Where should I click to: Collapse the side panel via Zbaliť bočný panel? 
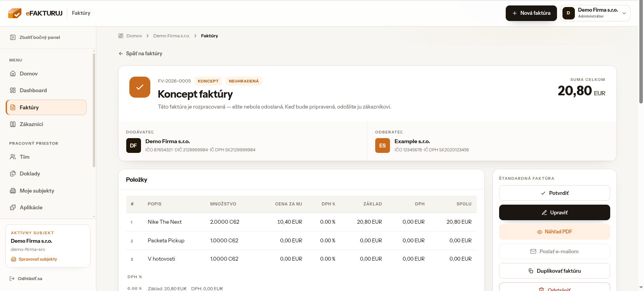35,37
